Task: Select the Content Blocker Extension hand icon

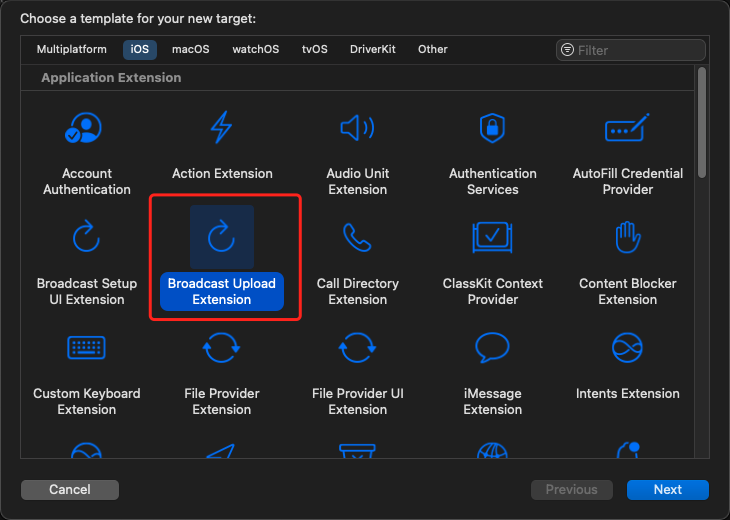Action: point(627,238)
